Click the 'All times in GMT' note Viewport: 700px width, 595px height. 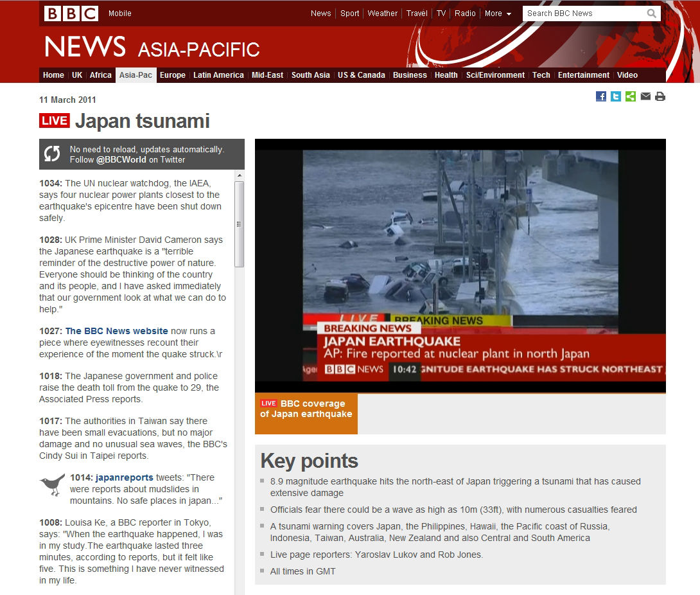tap(302, 571)
